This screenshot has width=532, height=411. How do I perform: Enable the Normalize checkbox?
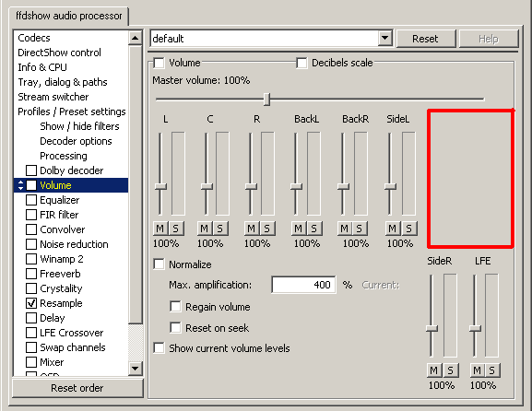[x=159, y=264]
